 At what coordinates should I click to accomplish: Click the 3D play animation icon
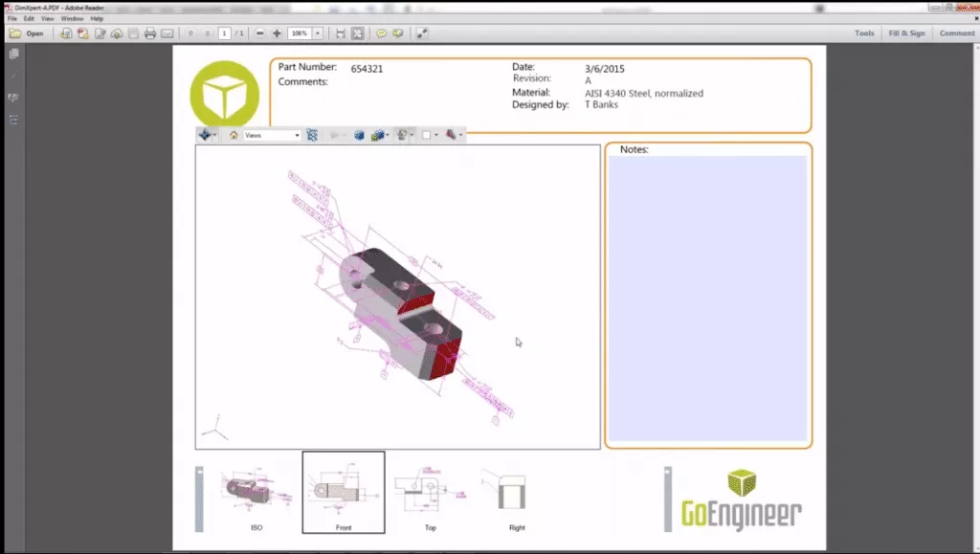335,135
